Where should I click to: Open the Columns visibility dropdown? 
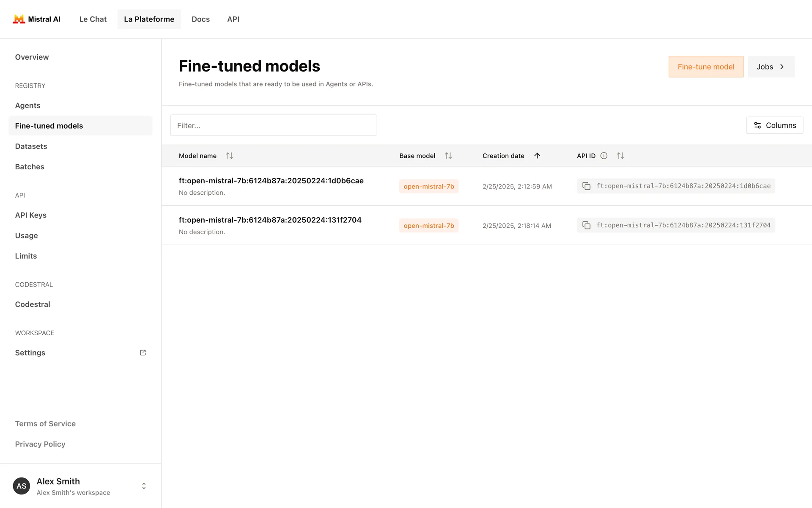[x=774, y=125]
